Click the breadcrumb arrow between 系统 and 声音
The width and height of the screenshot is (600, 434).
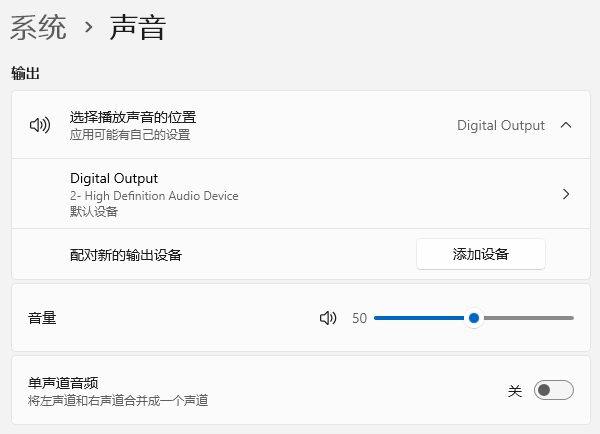[88, 28]
